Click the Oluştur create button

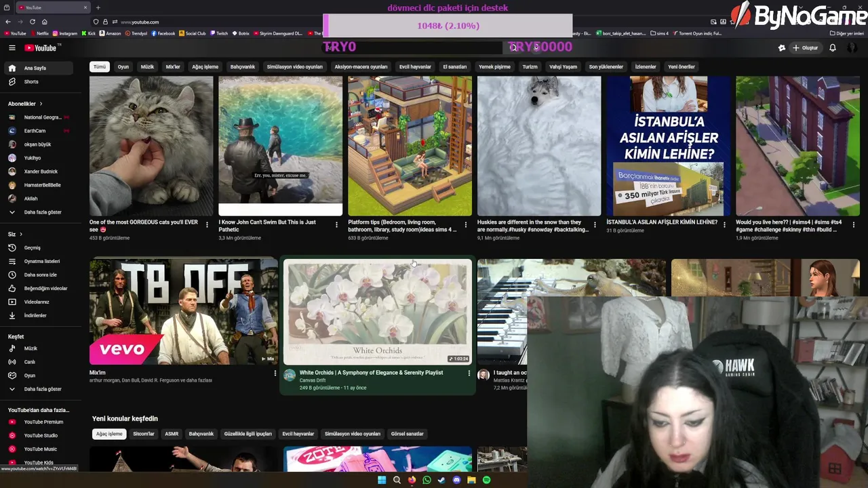click(x=805, y=47)
